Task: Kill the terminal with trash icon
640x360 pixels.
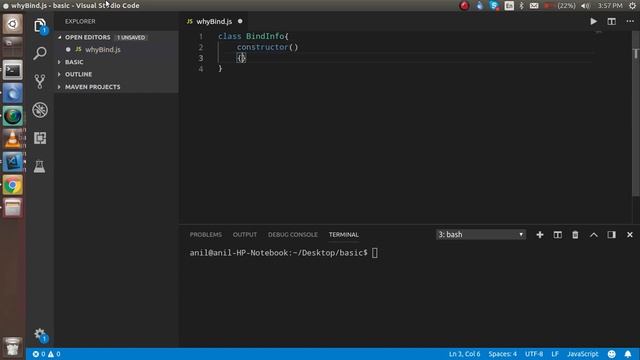Action: click(575, 235)
